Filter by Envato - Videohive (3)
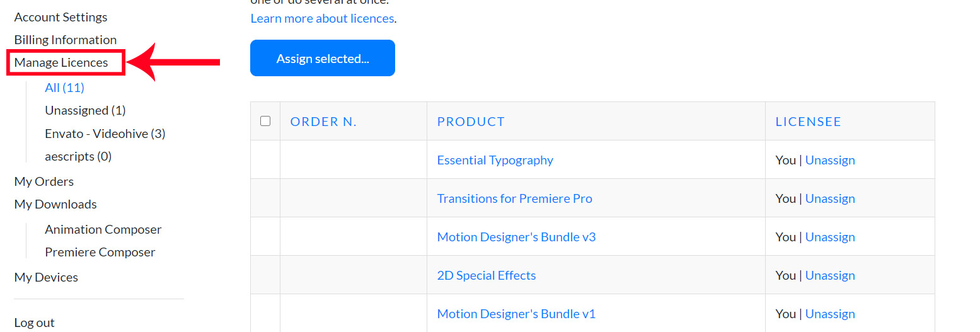 [105, 134]
